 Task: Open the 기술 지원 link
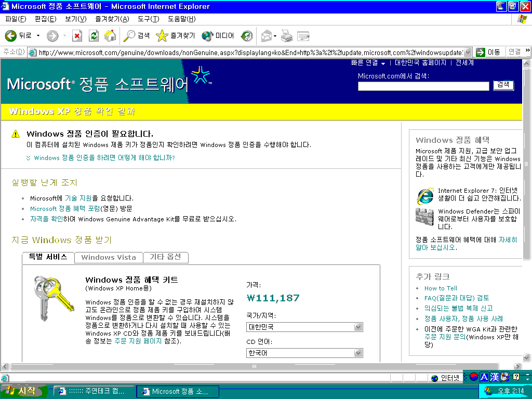(78, 198)
